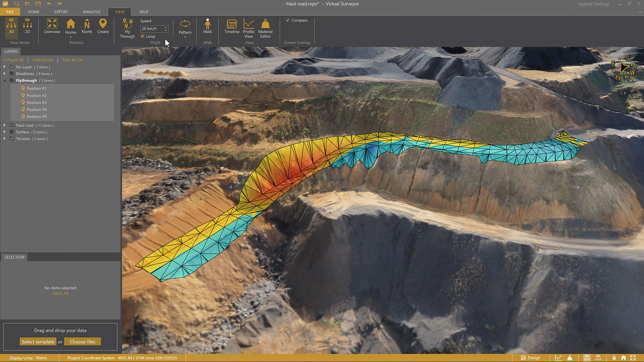This screenshot has width=644, height=362.
Task: Click the Turn All Off link
Action: pos(72,60)
